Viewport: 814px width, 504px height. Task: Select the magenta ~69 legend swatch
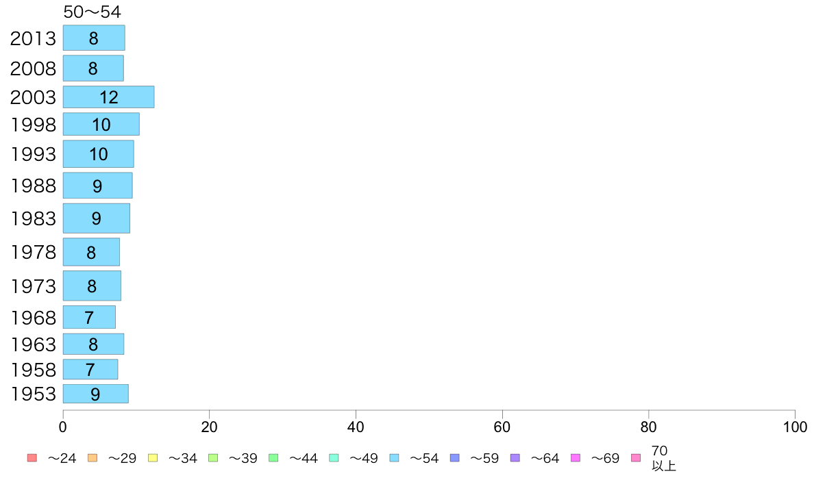coord(575,458)
